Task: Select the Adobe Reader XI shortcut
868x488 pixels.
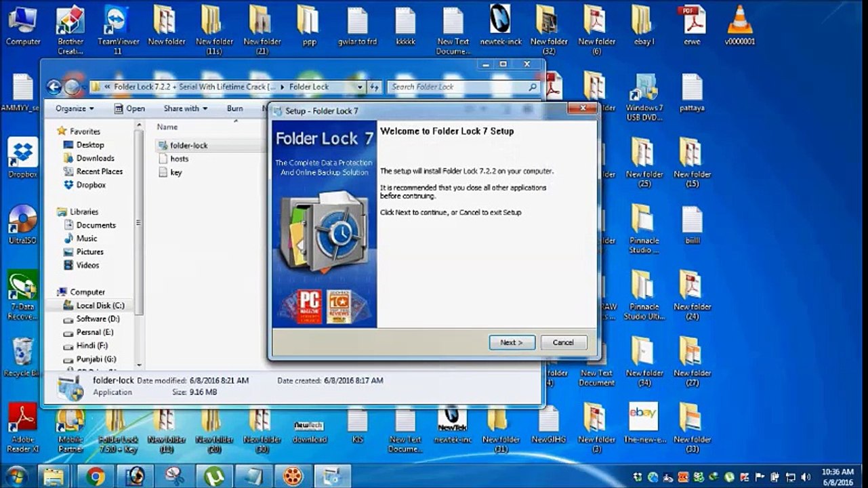Action: [22, 428]
